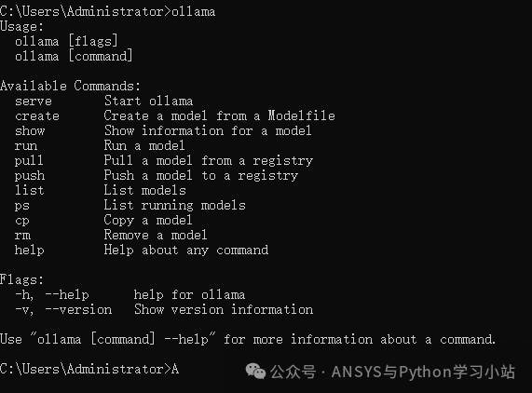The width and height of the screenshot is (532, 393).
Task: Click the 'create' command name
Action: coord(37,116)
